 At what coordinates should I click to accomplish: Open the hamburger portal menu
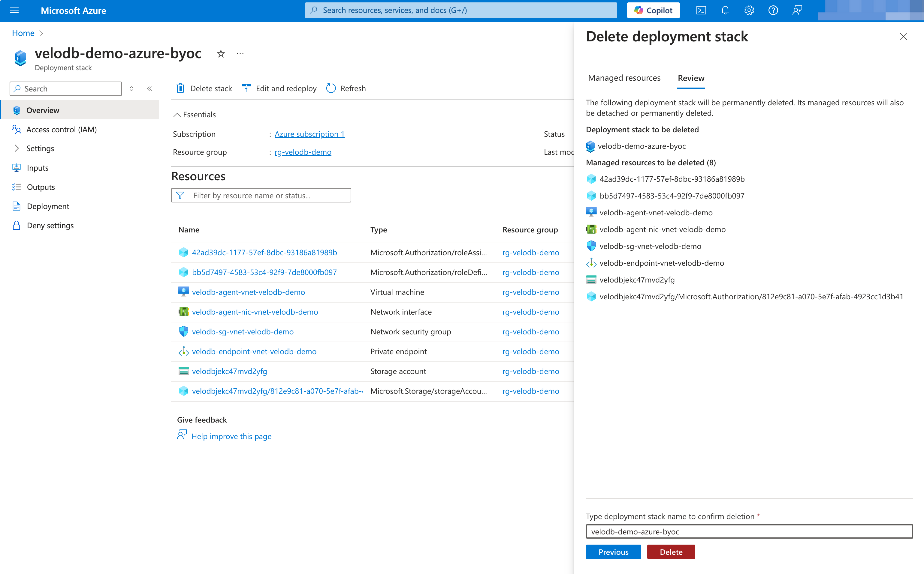[14, 10]
